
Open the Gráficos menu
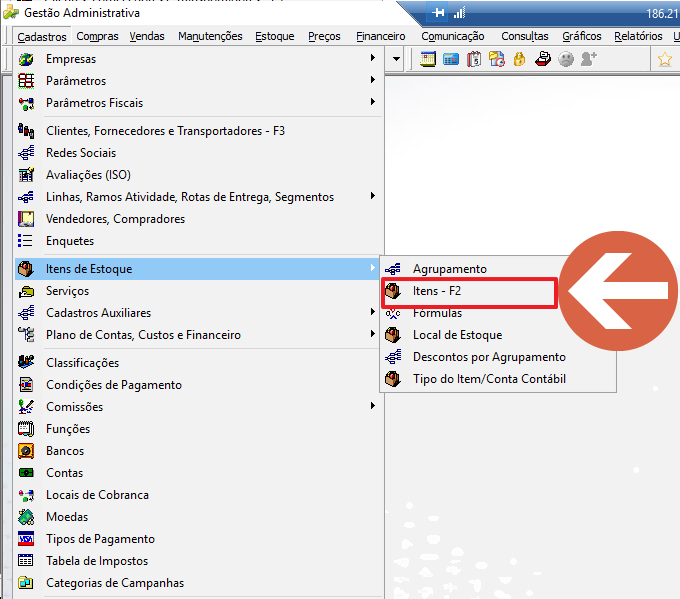click(x=582, y=36)
